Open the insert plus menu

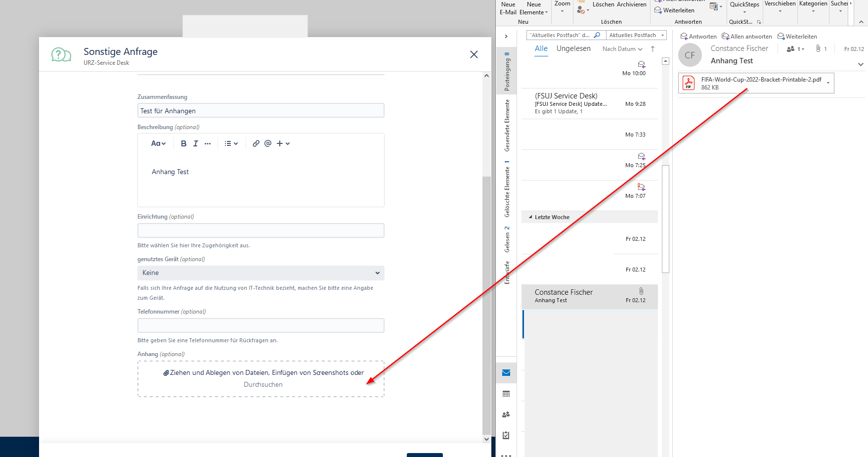[x=283, y=143]
